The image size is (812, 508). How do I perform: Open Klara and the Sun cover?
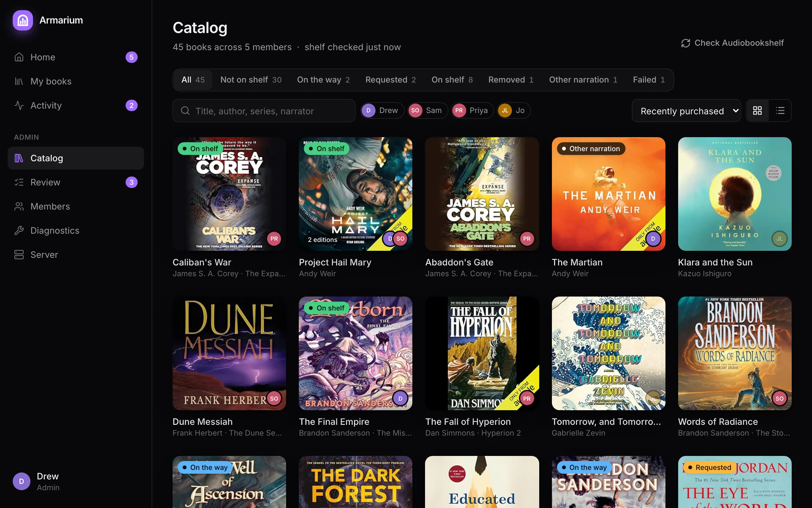(735, 194)
